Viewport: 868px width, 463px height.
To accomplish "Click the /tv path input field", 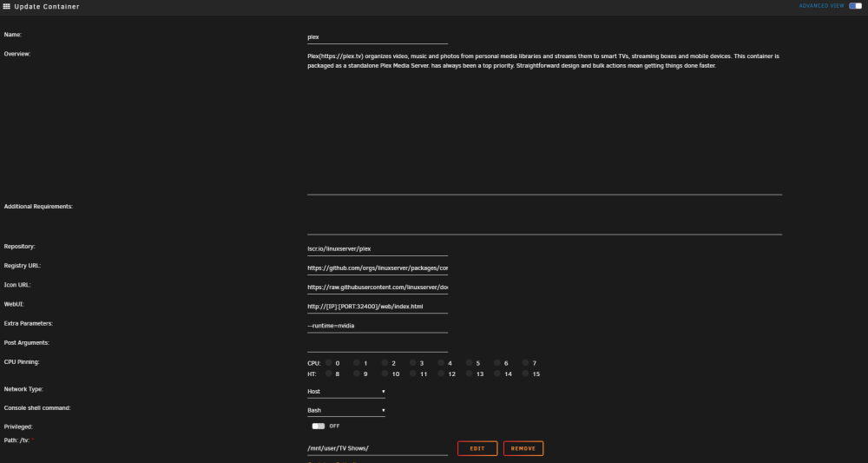I will click(x=378, y=448).
